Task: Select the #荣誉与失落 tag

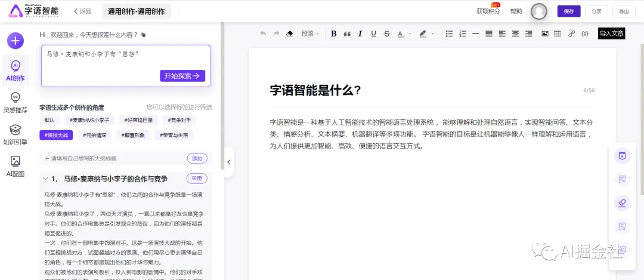Action: pyautogui.click(x=174, y=136)
